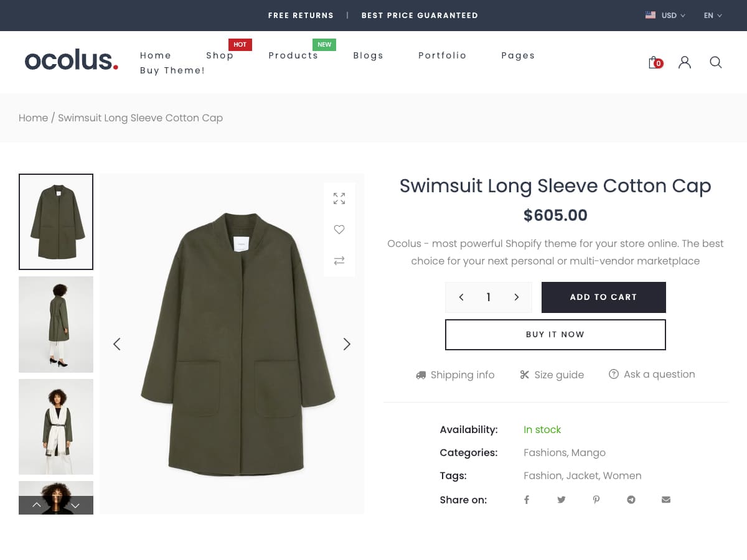Screen dimensions: 747x560
Task: Share product on Pinterest
Action: (x=596, y=500)
